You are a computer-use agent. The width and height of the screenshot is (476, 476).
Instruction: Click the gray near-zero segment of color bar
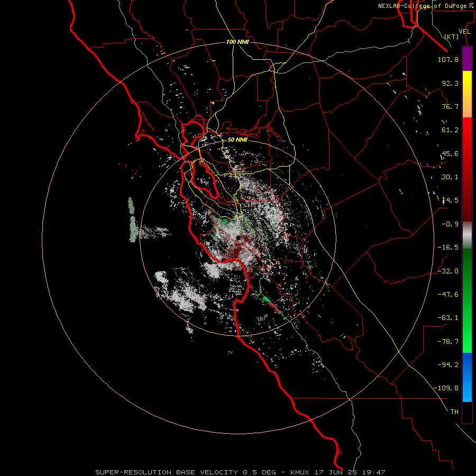coord(467,235)
